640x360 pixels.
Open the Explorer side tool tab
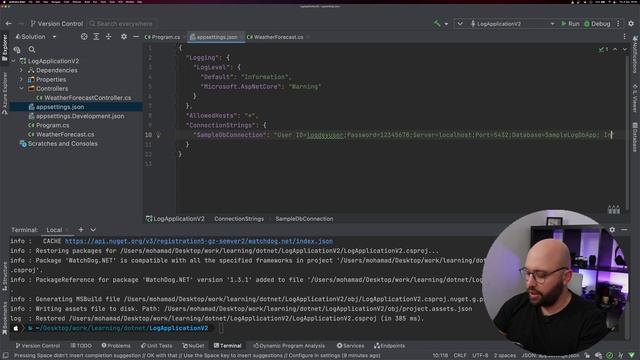[x=4, y=48]
